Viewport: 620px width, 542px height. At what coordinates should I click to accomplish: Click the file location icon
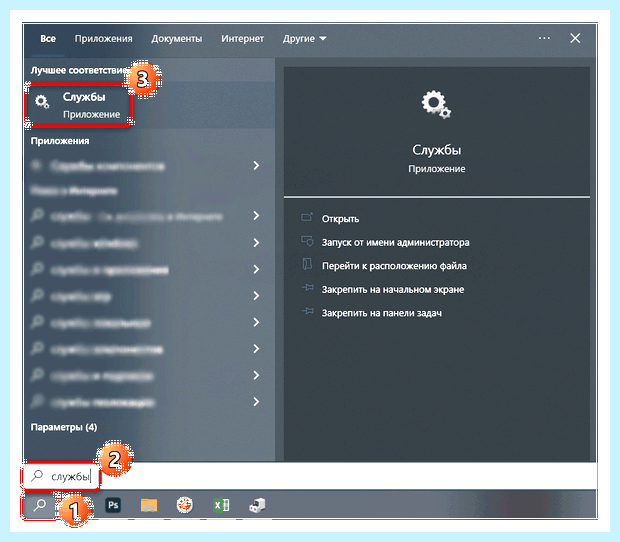click(x=307, y=264)
